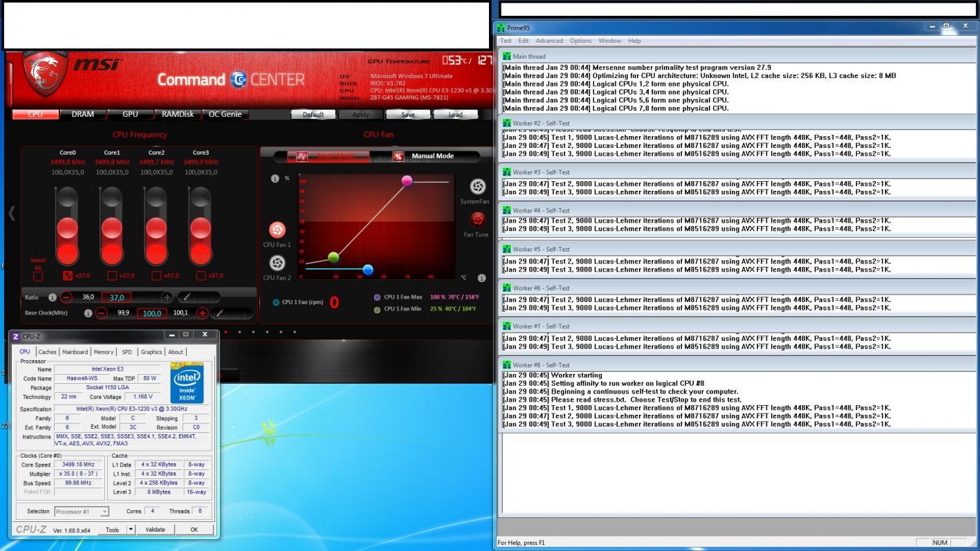Viewport: 980px width, 551px height.
Task: Open the Base Clock info icon
Action: pos(88,313)
